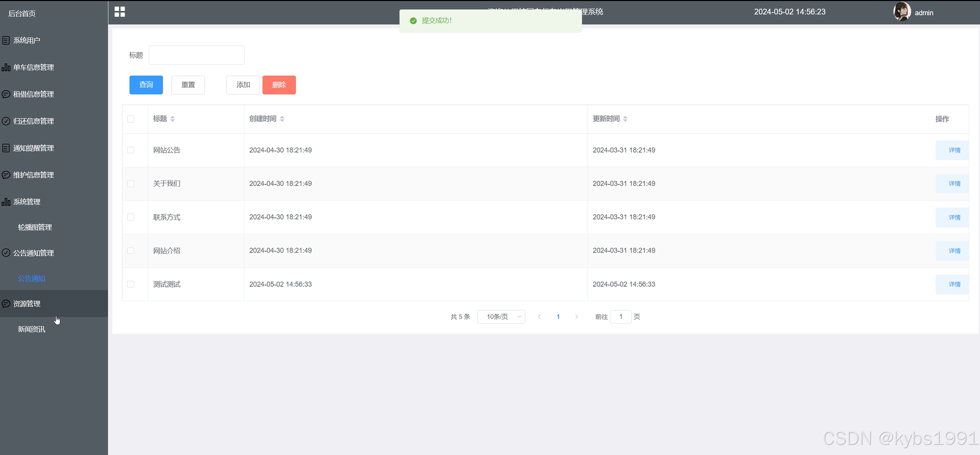Click the 通知提醒管理 list icon
Image resolution: width=980 pixels, height=455 pixels.
click(6, 148)
